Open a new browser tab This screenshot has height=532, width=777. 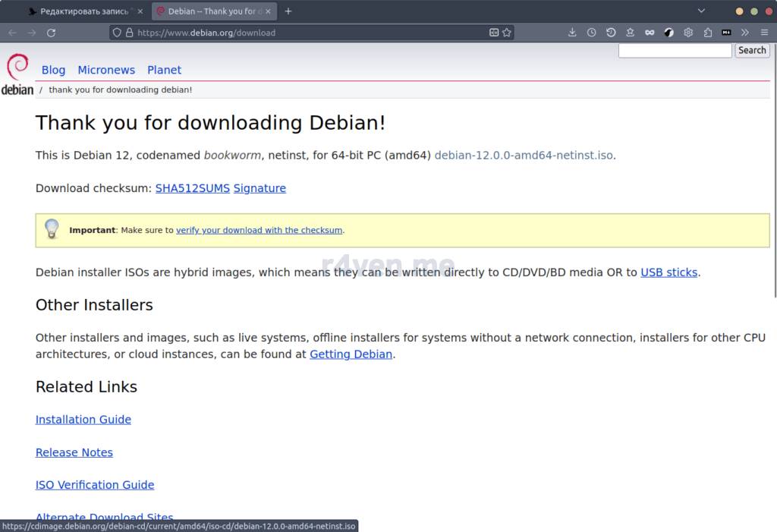[x=288, y=11]
